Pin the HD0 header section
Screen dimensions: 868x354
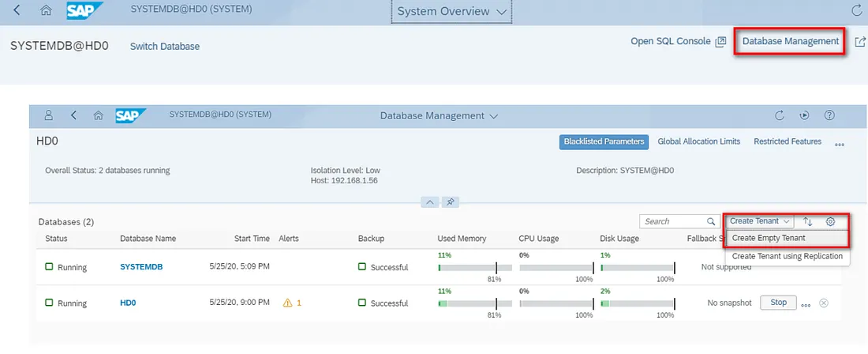point(450,201)
